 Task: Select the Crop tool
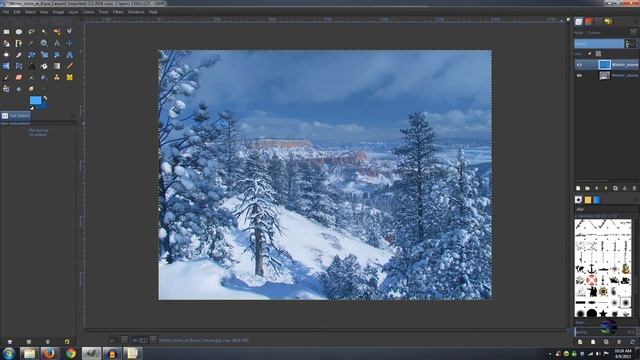(19, 54)
